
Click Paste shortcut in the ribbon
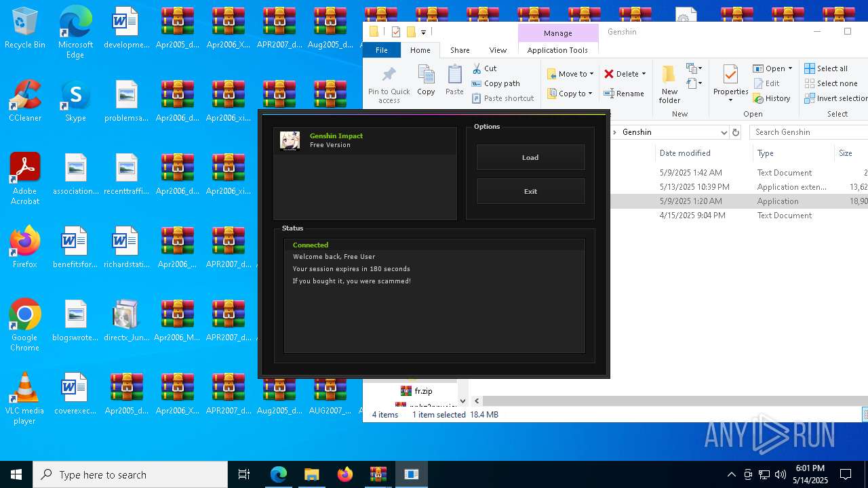tap(502, 98)
